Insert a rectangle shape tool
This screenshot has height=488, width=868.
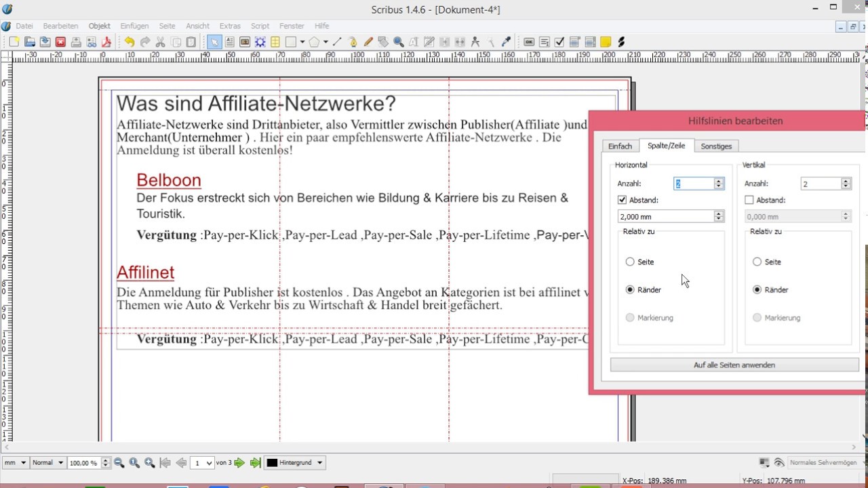coord(291,42)
